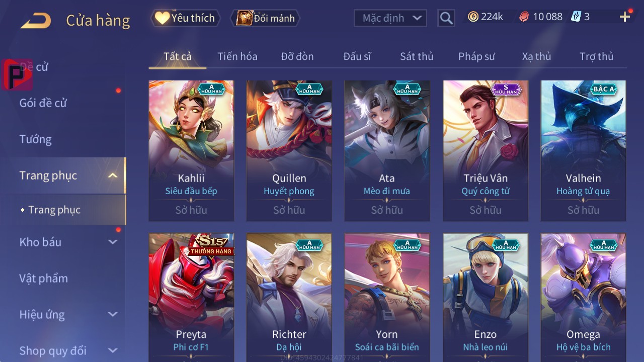Viewport: 644px width, 362px height.
Task: Tap the red ruby currency icon
Action: coord(524,17)
